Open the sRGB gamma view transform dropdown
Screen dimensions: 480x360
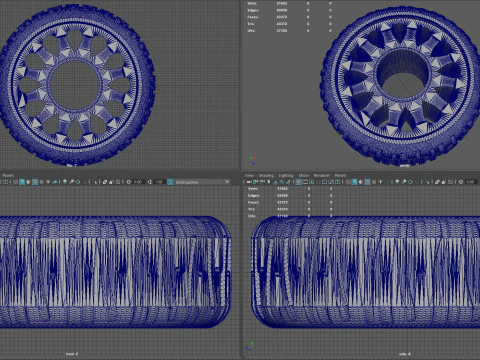tap(202, 182)
